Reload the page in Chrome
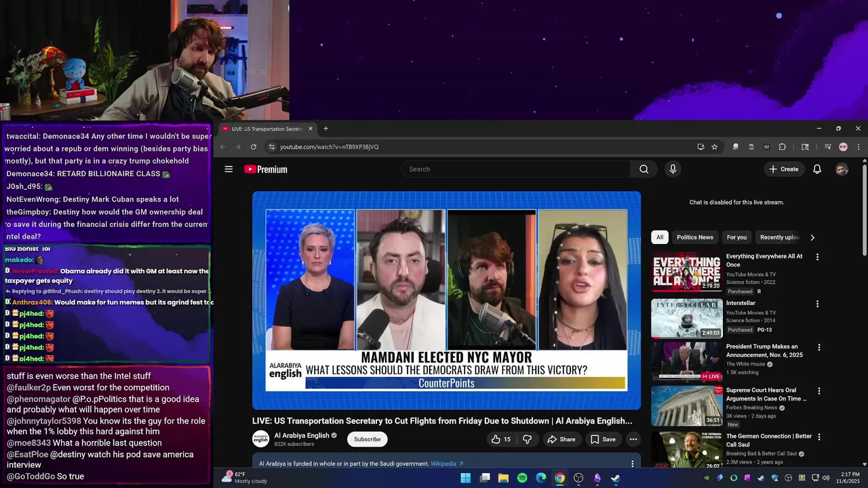This screenshot has width=868, height=488. (254, 147)
